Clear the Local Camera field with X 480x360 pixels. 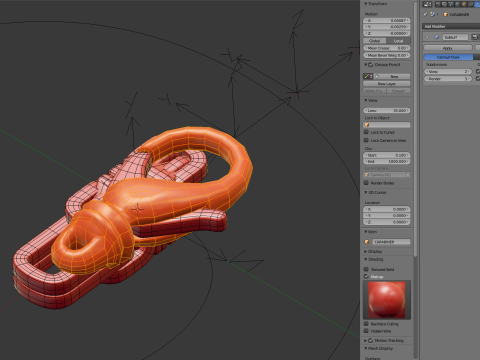(x=408, y=175)
